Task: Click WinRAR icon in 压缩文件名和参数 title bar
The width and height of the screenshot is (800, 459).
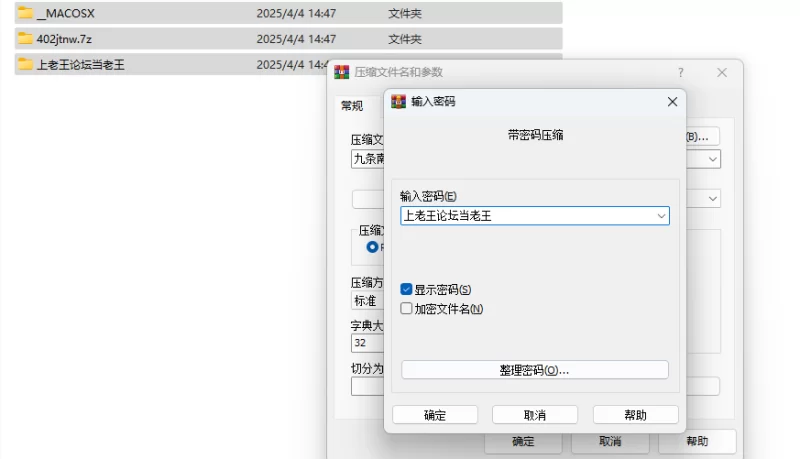Action: point(341,72)
